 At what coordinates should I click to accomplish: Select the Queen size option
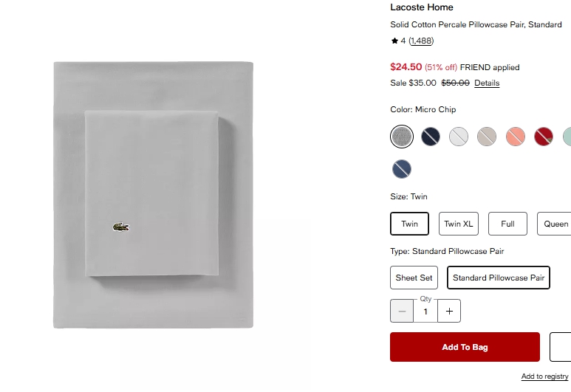[x=554, y=224]
